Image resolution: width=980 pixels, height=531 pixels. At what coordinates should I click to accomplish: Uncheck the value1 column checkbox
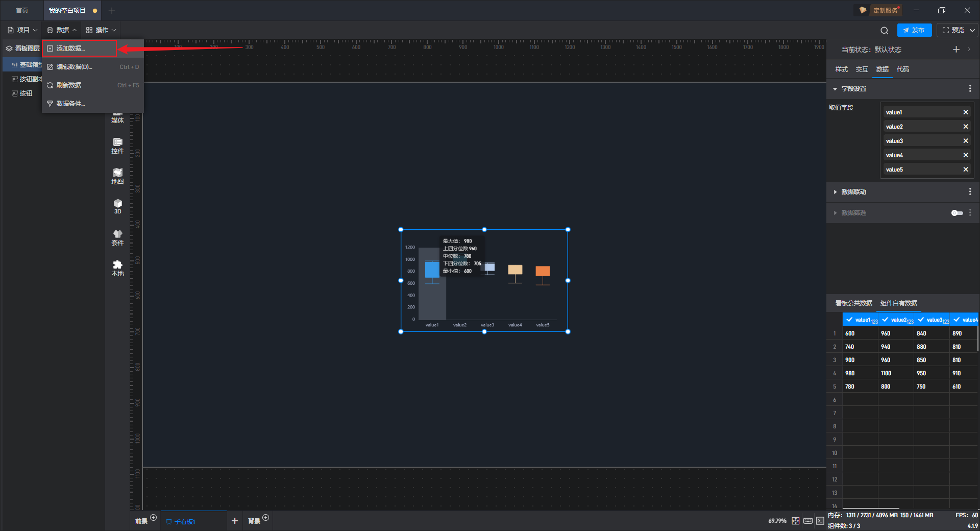[849, 320]
